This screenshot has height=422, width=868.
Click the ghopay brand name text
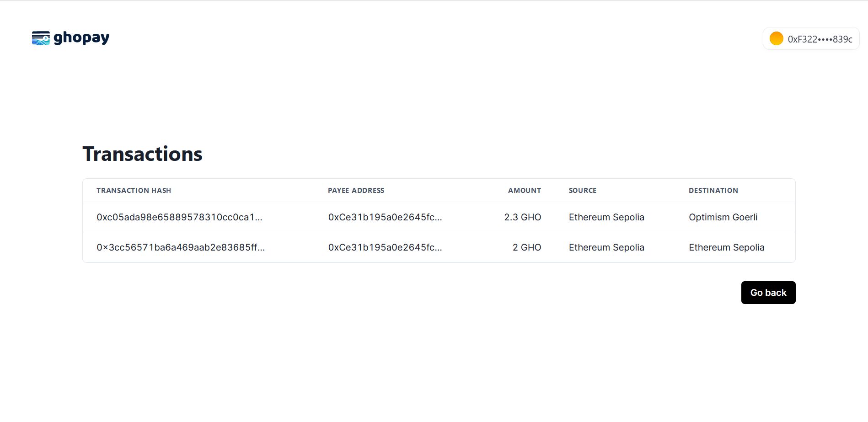pyautogui.click(x=81, y=38)
